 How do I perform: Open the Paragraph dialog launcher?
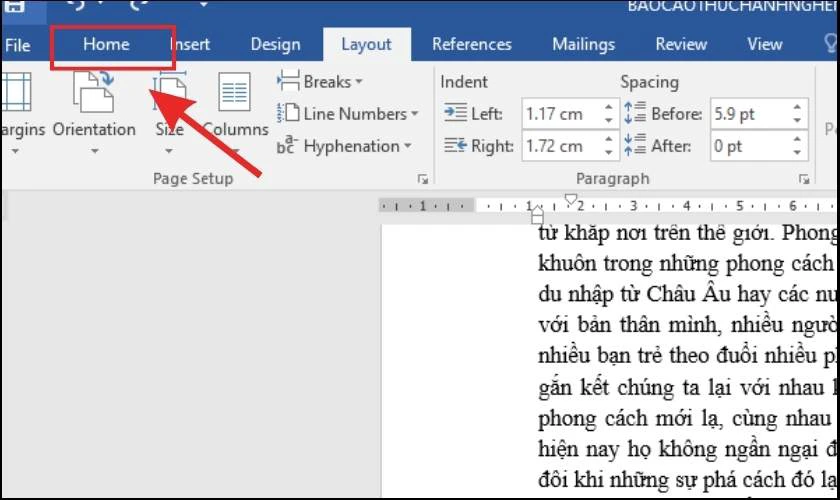click(804, 180)
